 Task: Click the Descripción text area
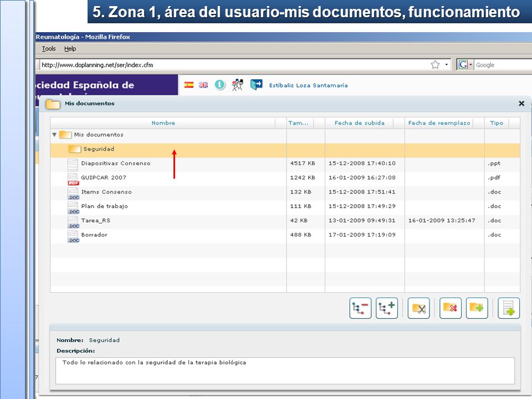coord(285,371)
